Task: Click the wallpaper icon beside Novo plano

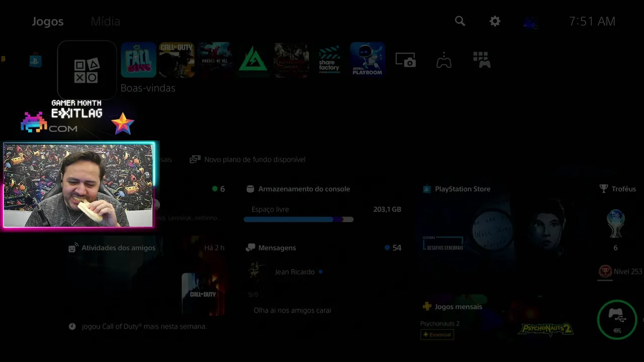Action: point(195,159)
